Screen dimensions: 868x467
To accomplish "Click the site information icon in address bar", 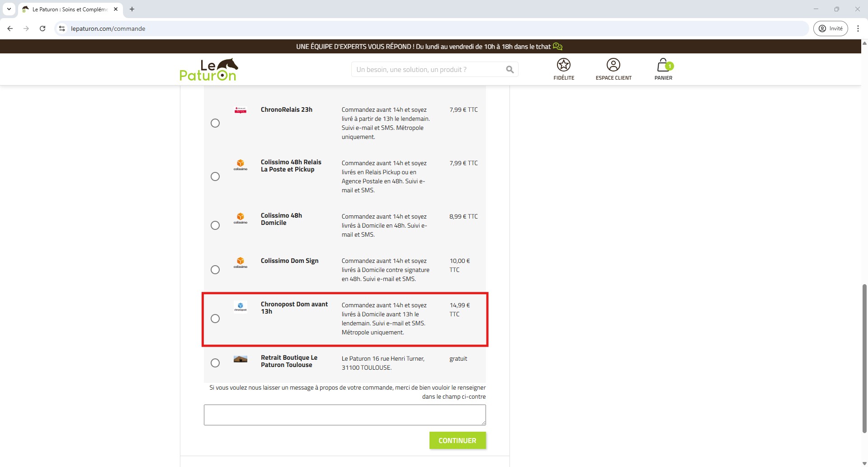I will [x=62, y=29].
